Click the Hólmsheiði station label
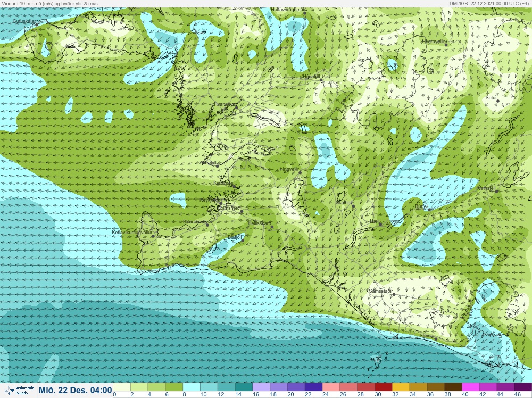This screenshot has width=532, height=398. point(229,208)
